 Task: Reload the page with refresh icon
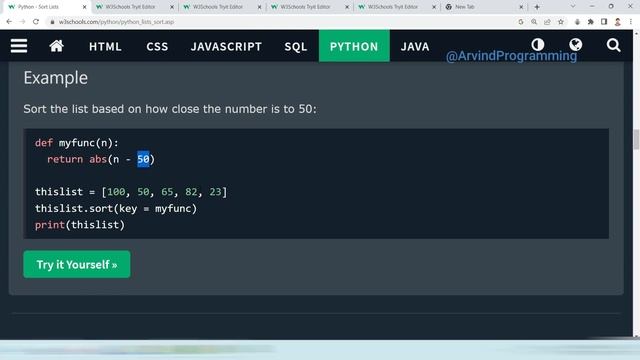pyautogui.click(x=36, y=22)
